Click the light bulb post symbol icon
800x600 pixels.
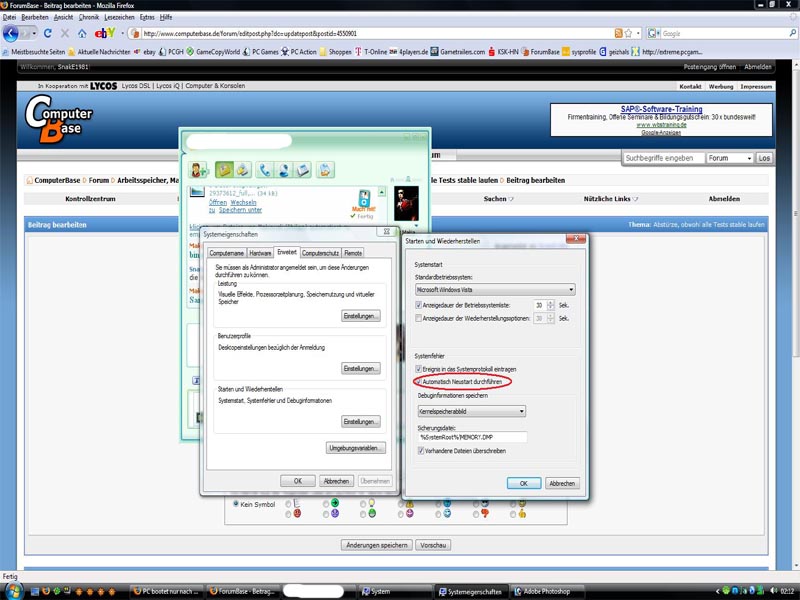[x=372, y=503]
